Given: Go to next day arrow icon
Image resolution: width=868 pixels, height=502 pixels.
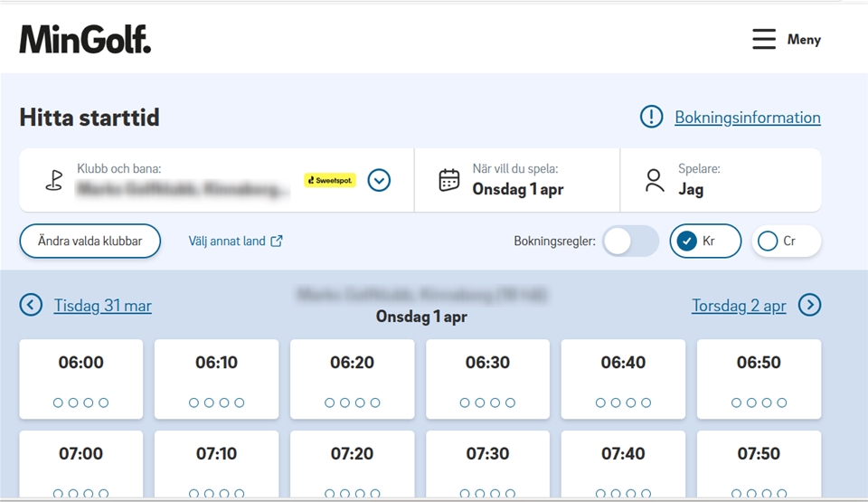Looking at the screenshot, I should [x=810, y=305].
